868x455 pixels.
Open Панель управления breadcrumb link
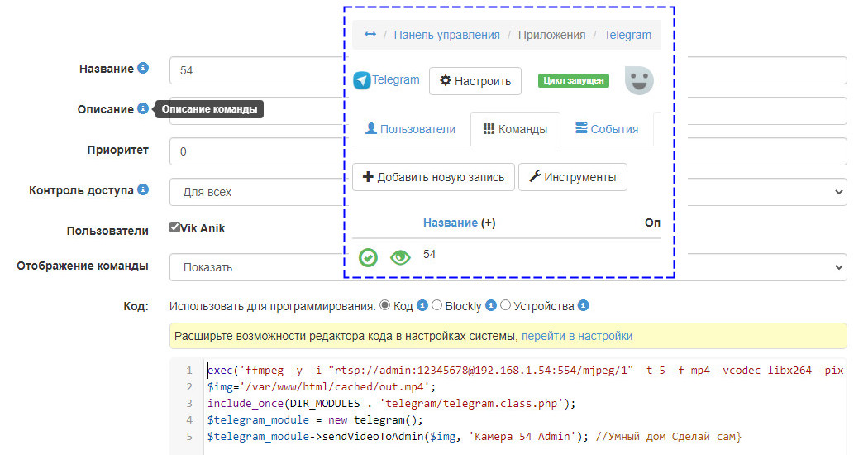pyautogui.click(x=446, y=35)
